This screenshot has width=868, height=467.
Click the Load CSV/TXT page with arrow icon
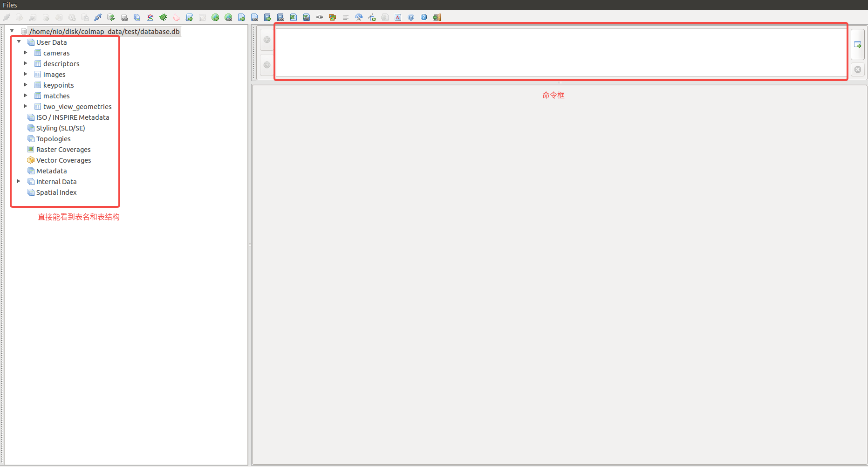pos(241,17)
